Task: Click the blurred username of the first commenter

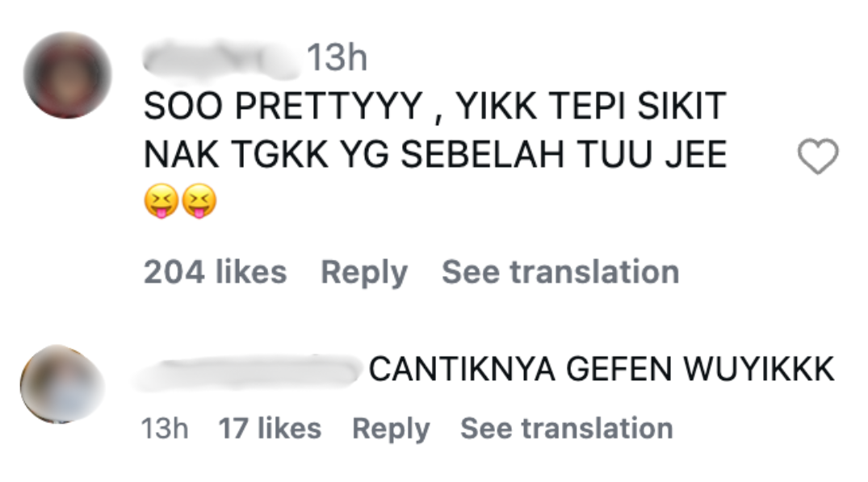Action: 218,55
